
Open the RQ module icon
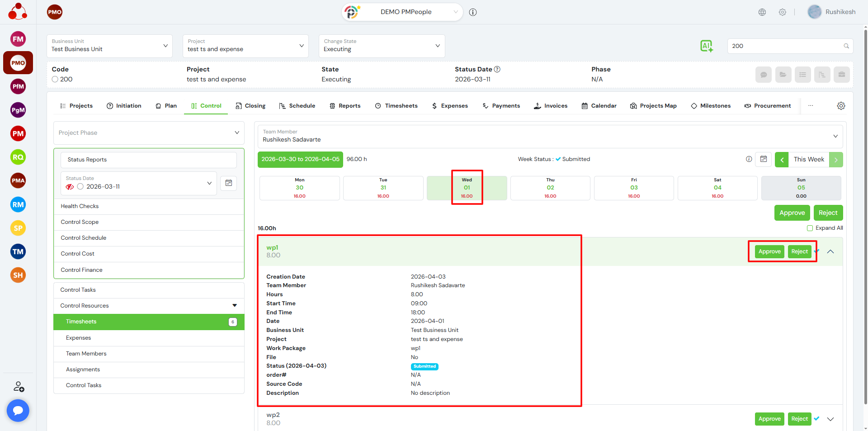click(x=18, y=157)
